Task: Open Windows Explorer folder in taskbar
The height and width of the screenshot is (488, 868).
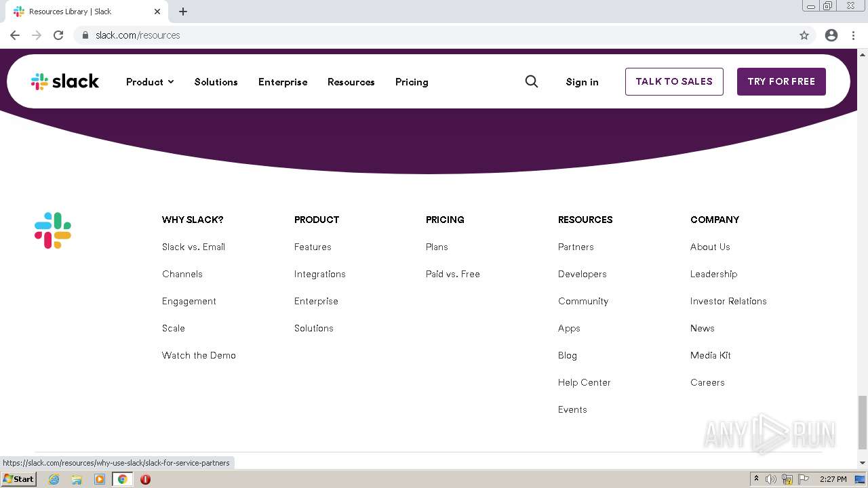Action: (x=77, y=479)
